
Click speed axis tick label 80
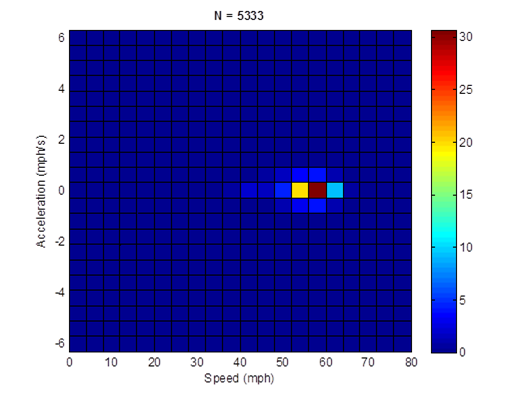click(x=411, y=362)
